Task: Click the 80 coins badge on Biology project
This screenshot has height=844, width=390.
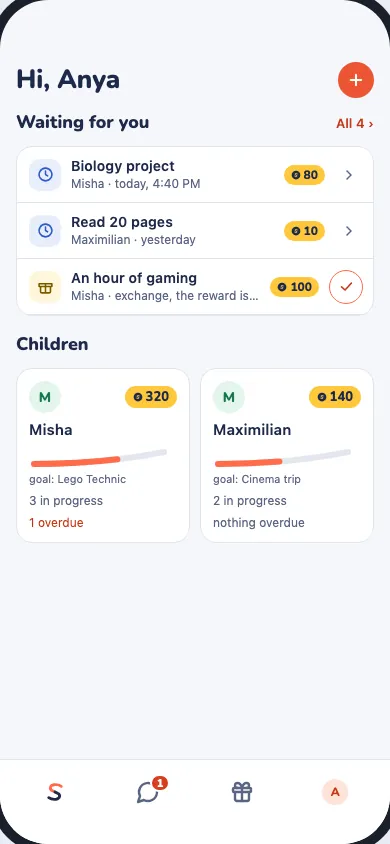Action: coord(304,174)
